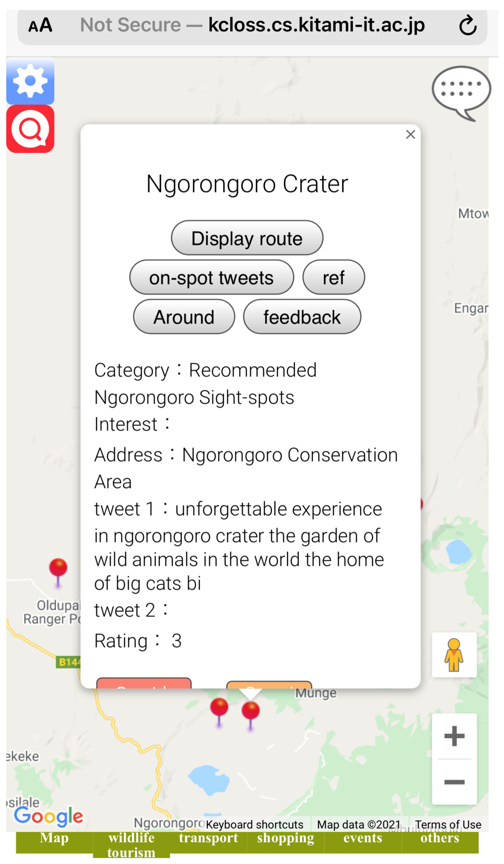Click the Display route button

click(x=247, y=238)
